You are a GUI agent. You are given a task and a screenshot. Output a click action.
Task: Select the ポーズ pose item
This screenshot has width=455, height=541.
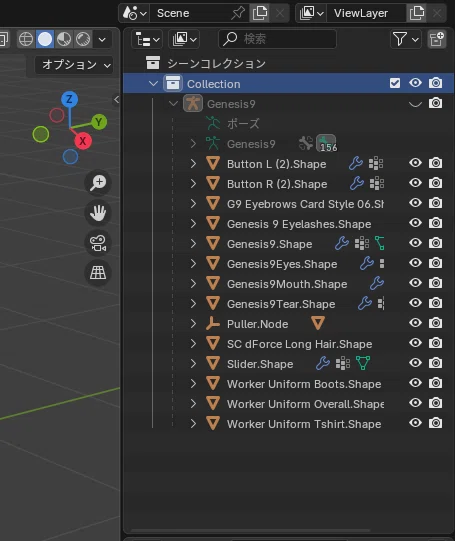[x=244, y=124]
